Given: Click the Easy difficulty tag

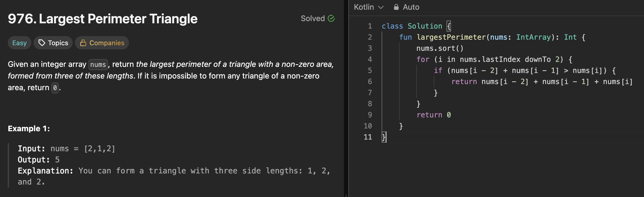Looking at the screenshot, I should (x=19, y=43).
